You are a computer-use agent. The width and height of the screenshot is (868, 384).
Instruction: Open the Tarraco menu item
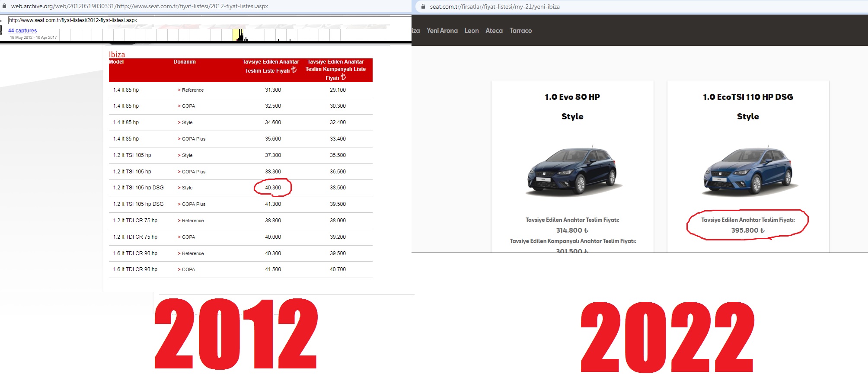(x=520, y=30)
